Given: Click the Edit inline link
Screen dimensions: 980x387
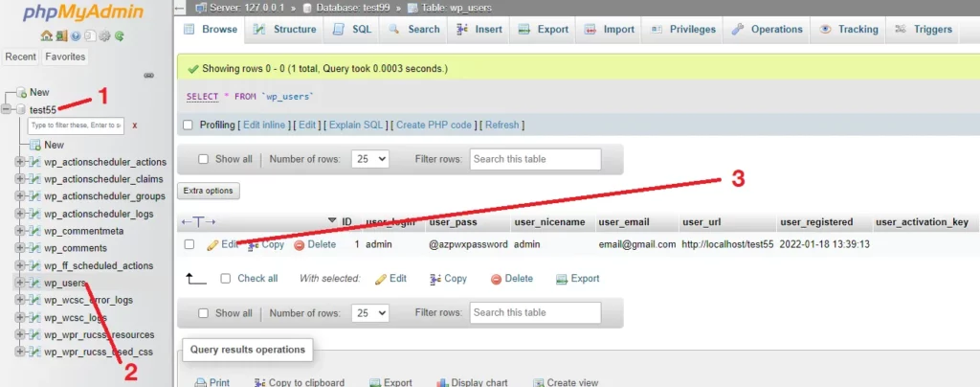Looking at the screenshot, I should (264, 125).
